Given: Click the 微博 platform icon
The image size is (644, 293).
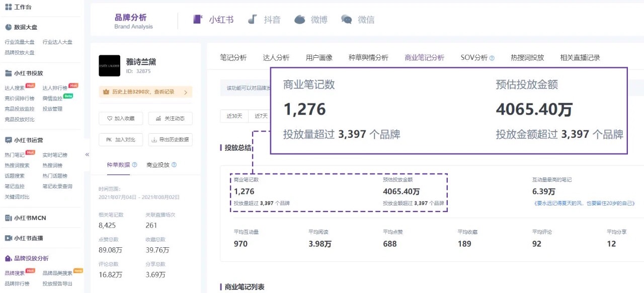Looking at the screenshot, I should (x=300, y=20).
